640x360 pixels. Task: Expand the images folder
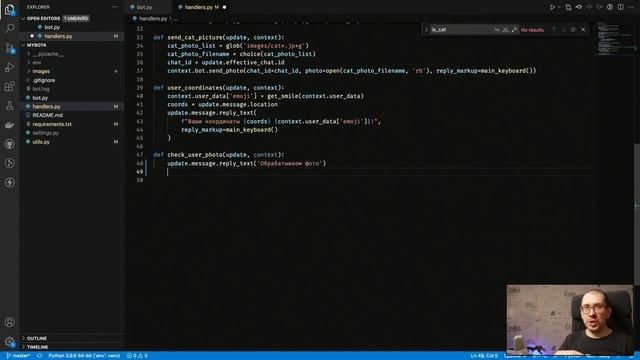41,71
